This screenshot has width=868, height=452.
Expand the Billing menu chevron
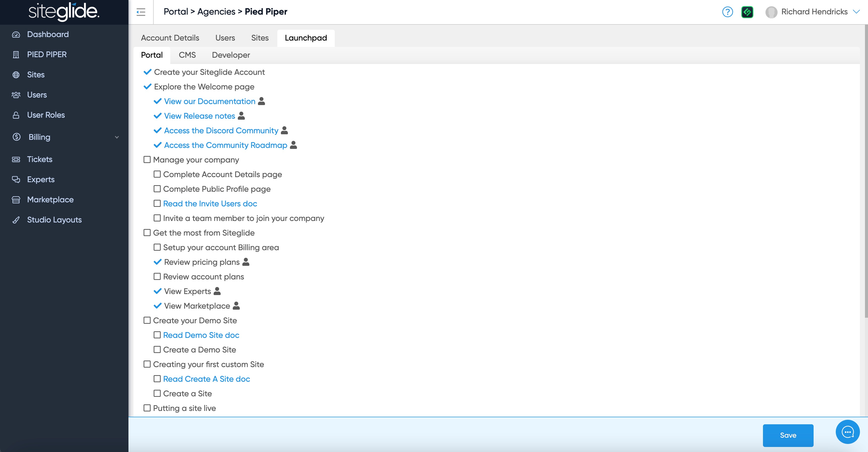pos(117,137)
